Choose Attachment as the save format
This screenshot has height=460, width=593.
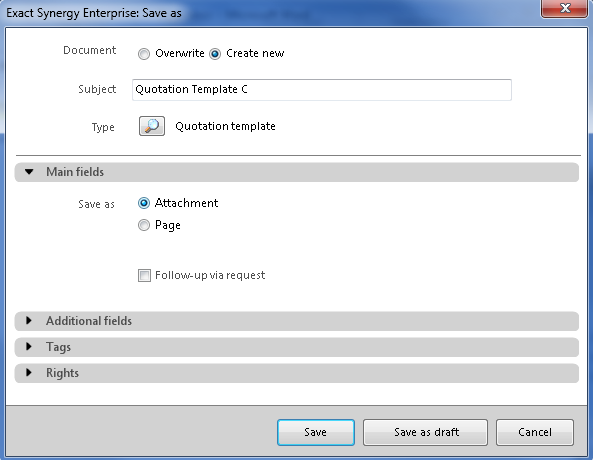coord(144,203)
